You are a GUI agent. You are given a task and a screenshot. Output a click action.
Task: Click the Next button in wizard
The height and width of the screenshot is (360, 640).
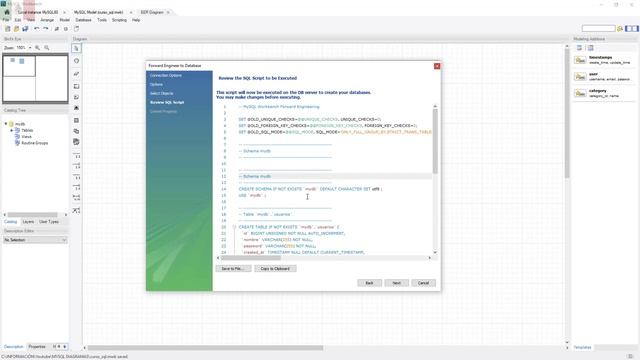(x=396, y=283)
